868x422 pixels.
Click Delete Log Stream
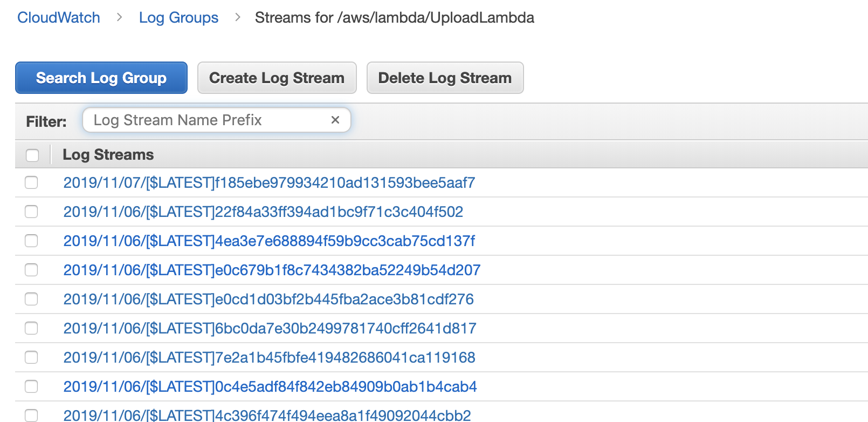coord(445,78)
